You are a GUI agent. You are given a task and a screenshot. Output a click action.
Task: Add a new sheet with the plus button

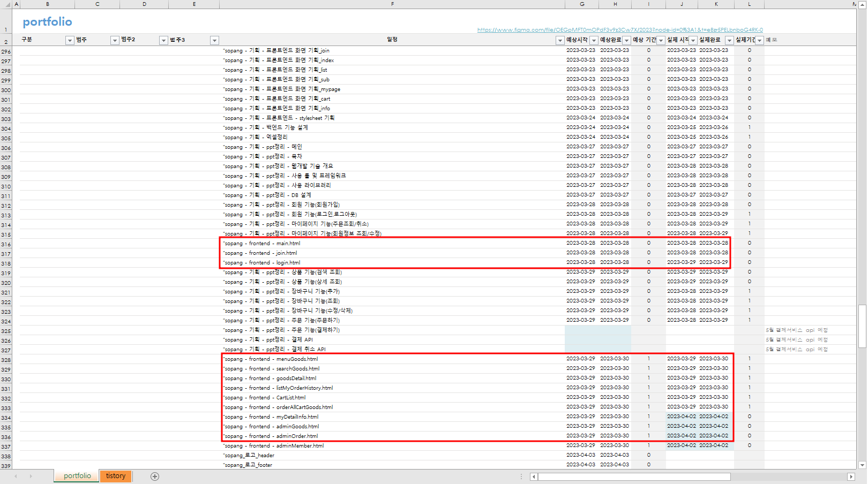[x=155, y=476]
